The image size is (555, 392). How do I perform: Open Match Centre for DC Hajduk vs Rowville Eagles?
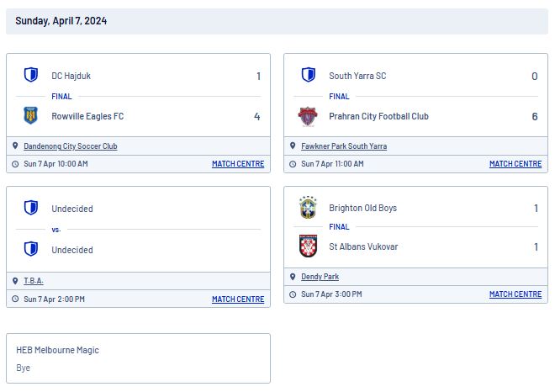238,164
